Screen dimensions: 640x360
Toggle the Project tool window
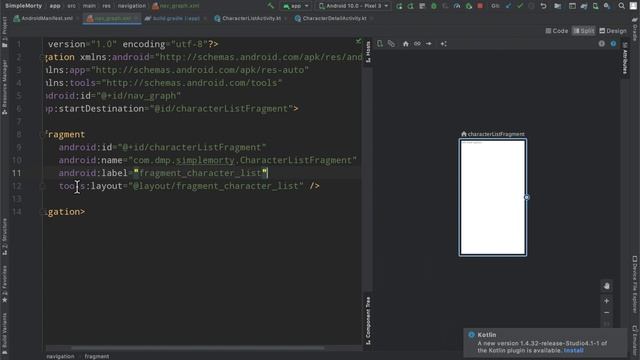coord(4,33)
